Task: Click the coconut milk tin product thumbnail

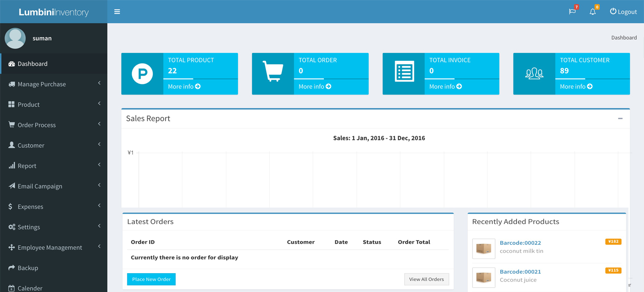Action: pyautogui.click(x=483, y=249)
